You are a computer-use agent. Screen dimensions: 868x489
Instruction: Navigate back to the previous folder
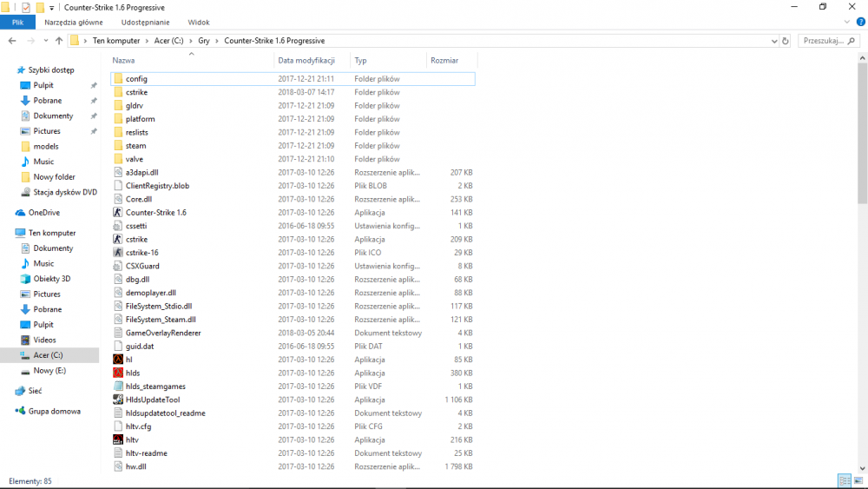tap(12, 41)
